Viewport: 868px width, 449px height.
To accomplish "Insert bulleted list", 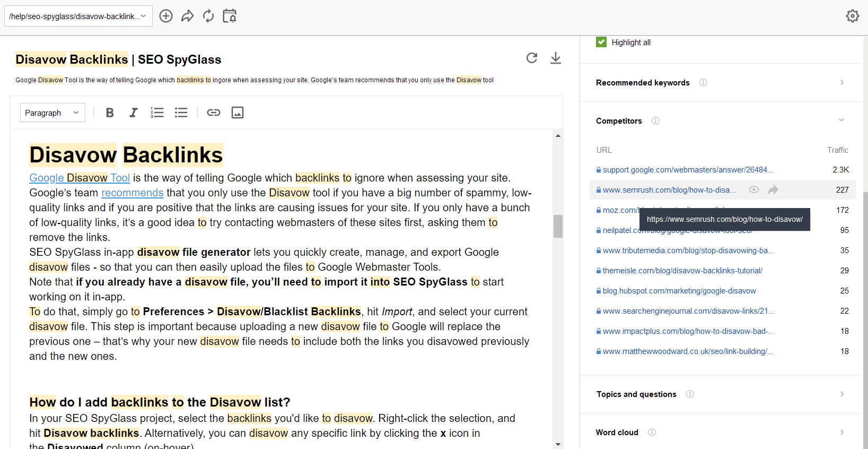I will point(181,113).
